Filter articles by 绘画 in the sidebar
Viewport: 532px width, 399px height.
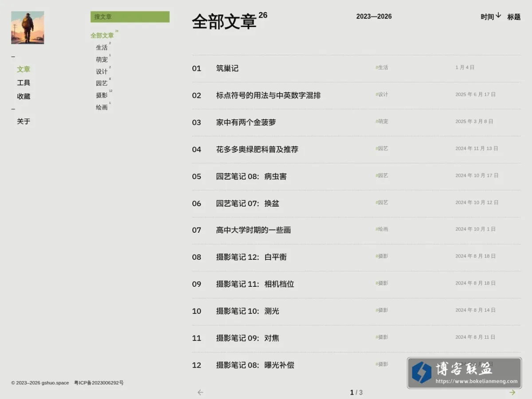[x=102, y=107]
